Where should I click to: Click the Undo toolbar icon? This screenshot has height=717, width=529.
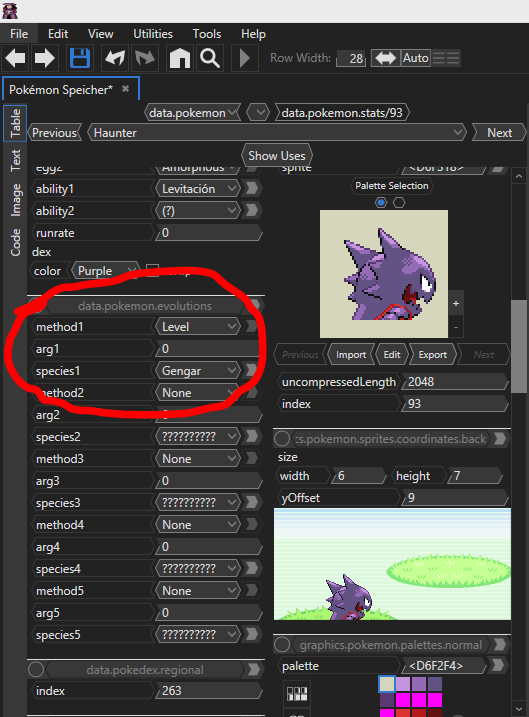pos(114,58)
